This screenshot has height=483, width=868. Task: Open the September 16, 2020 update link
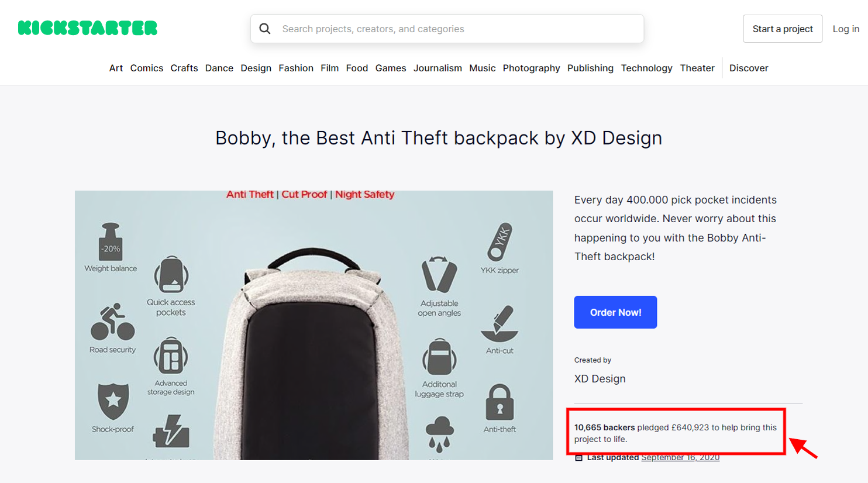click(680, 457)
